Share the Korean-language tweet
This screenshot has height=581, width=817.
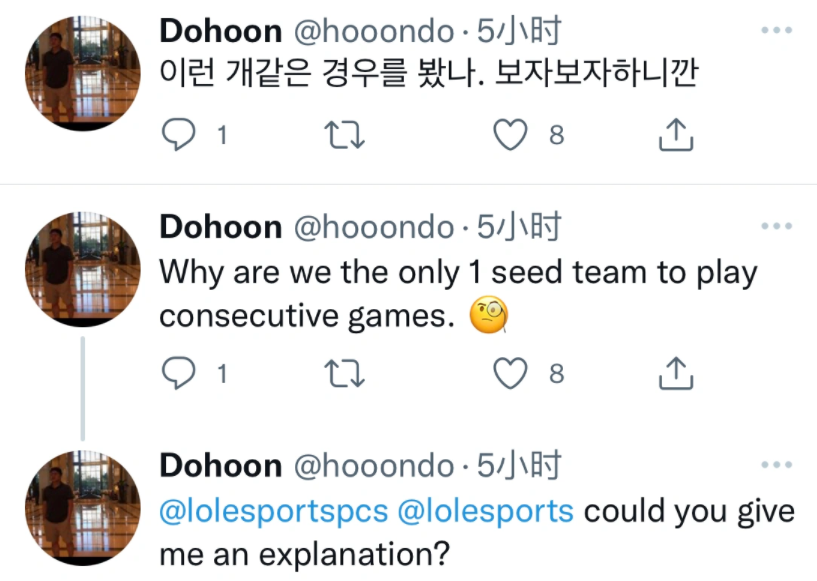coord(676,134)
